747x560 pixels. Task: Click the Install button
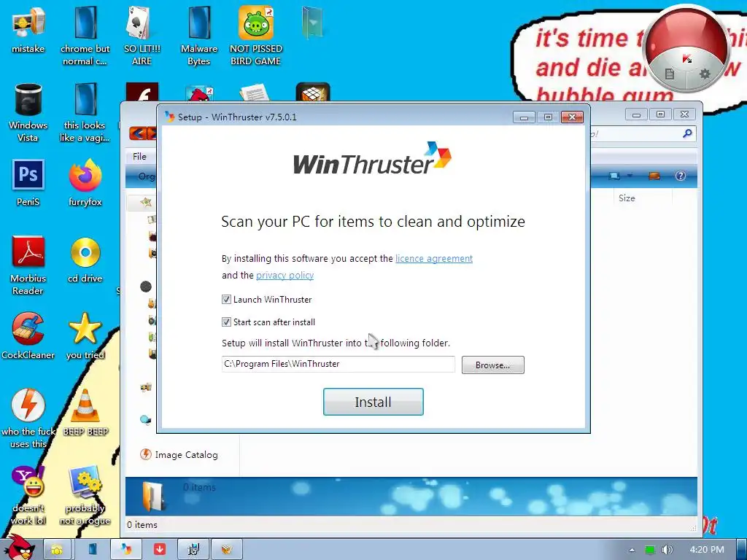pos(373,402)
